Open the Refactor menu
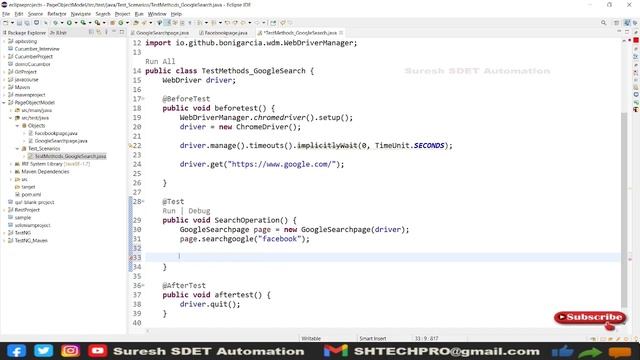 pos(57,14)
